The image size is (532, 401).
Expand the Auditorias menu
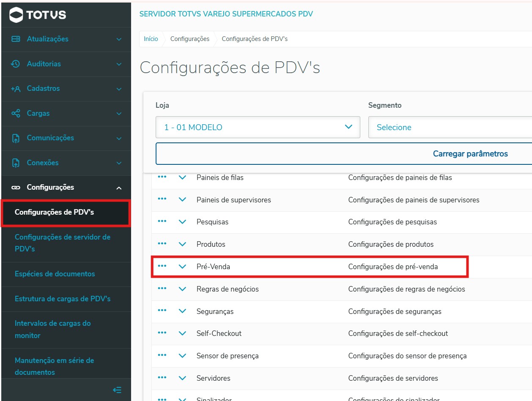click(119, 64)
